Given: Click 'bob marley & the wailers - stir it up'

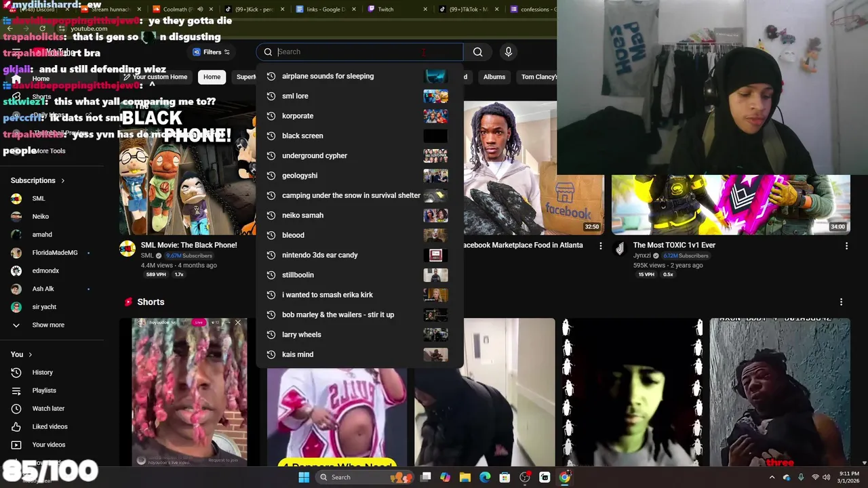Looking at the screenshot, I should 359,314.
